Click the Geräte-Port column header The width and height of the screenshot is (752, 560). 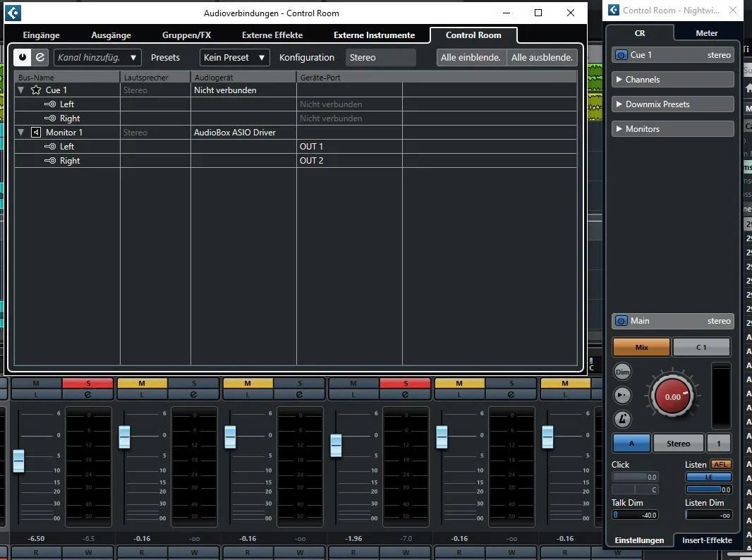click(x=349, y=77)
